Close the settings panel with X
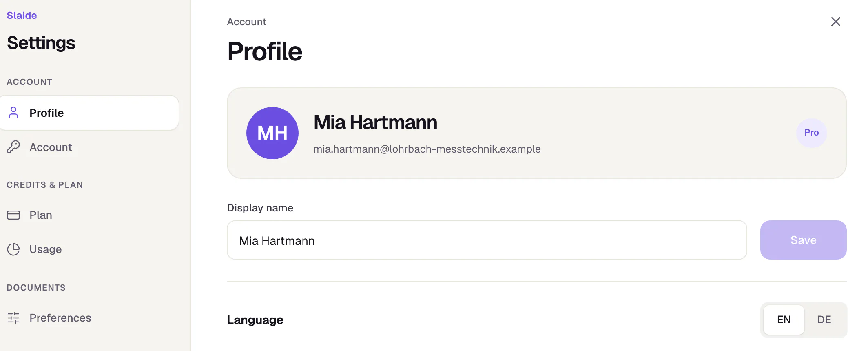This screenshot has width=868, height=351. pyautogui.click(x=836, y=22)
